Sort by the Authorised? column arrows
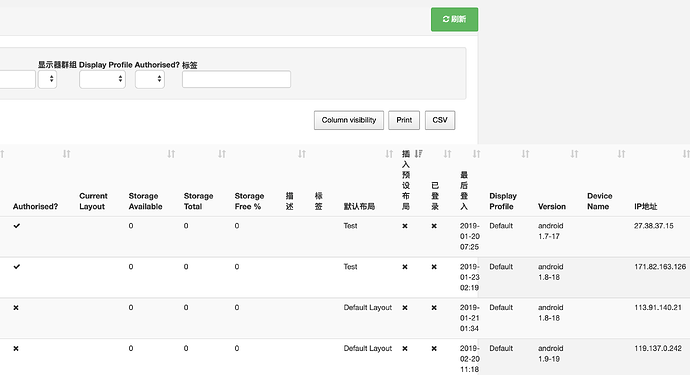 tap(66, 154)
